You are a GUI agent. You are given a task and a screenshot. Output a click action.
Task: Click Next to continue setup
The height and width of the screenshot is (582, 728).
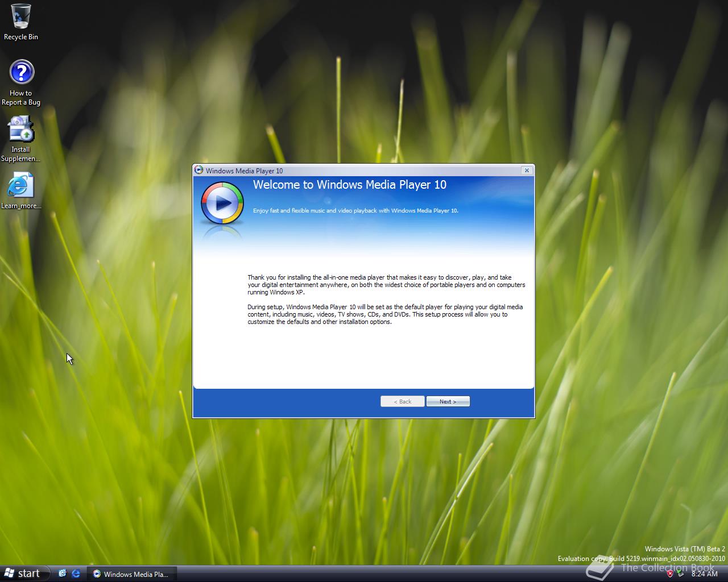448,401
